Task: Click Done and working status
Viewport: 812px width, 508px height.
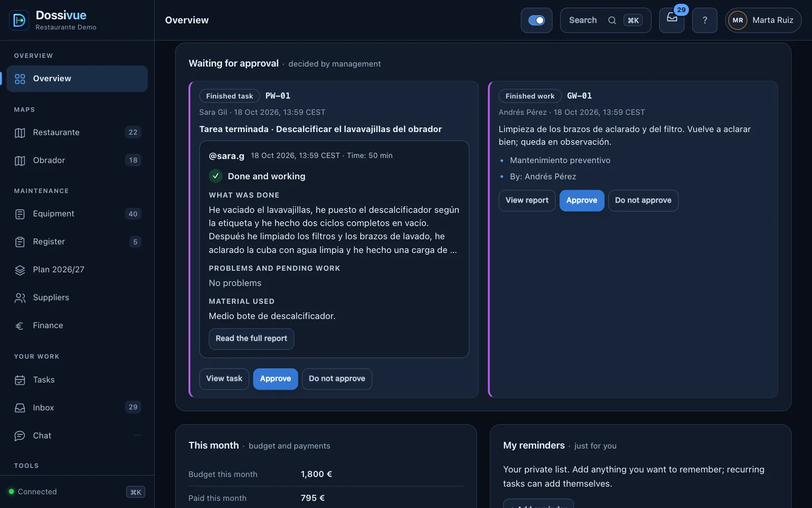Action: [257, 176]
